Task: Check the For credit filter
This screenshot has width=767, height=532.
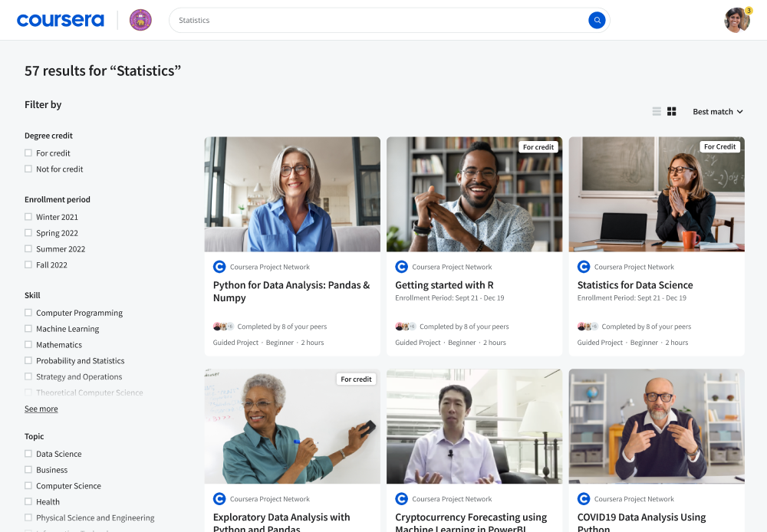Action: tap(28, 153)
